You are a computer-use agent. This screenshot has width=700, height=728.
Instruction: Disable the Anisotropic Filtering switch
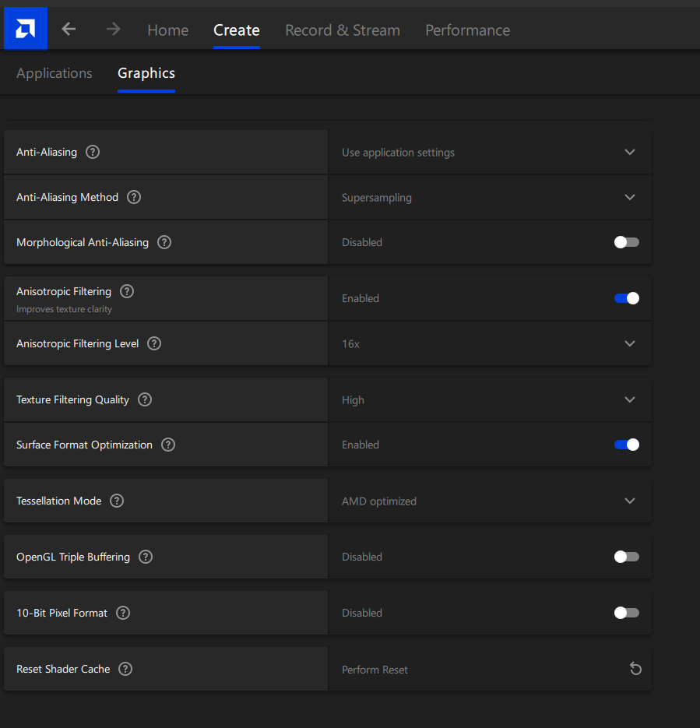626,298
